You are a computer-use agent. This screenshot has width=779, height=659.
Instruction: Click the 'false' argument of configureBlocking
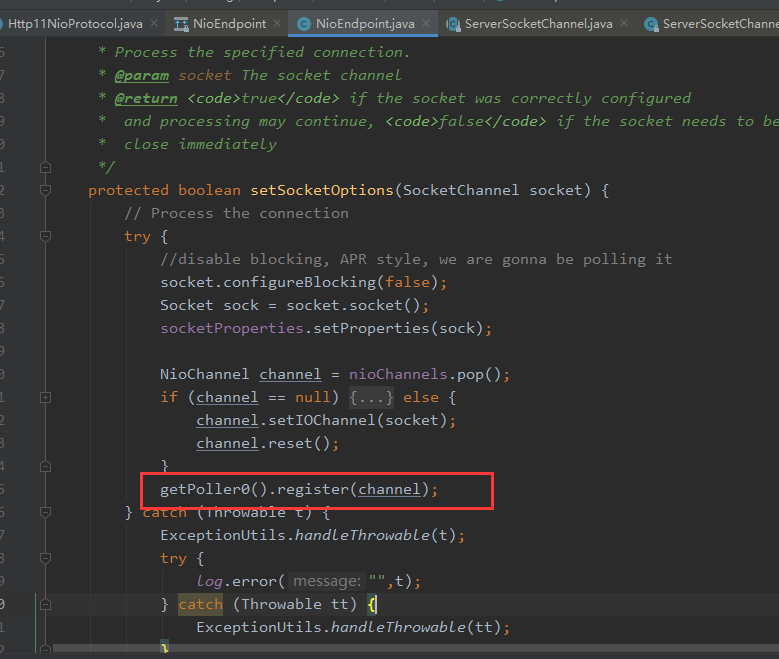407,282
